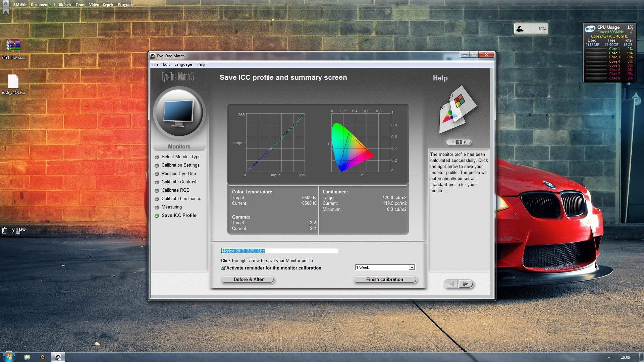This screenshot has width=644, height=362.
Task: Open the Documents launcher item
Action: 40,5
